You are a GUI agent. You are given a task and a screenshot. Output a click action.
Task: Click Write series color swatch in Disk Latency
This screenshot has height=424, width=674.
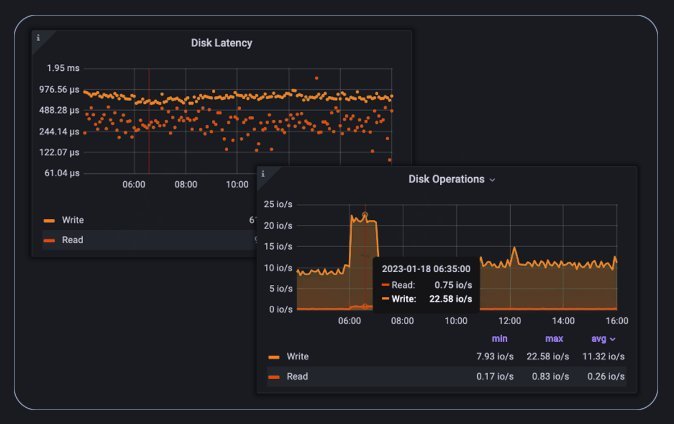pyautogui.click(x=49, y=219)
